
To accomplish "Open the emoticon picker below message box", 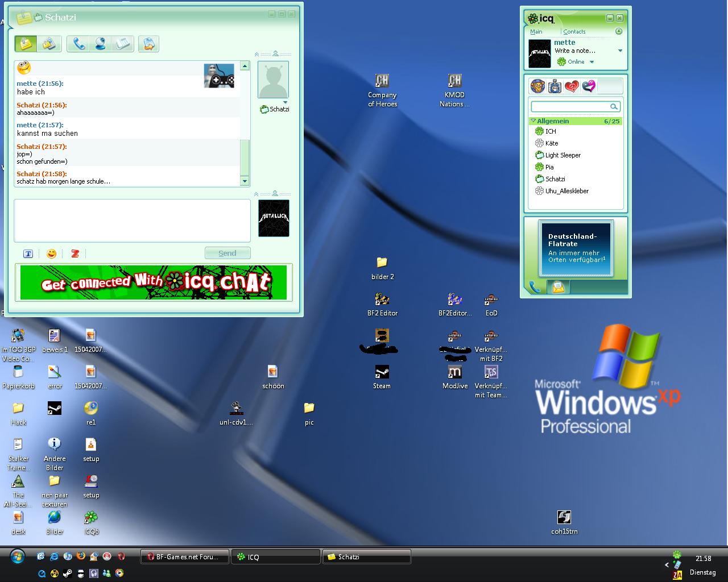I will pyautogui.click(x=52, y=253).
